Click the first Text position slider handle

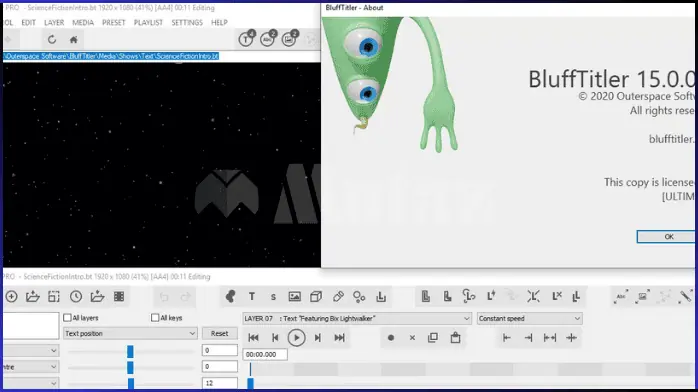[x=130, y=351]
